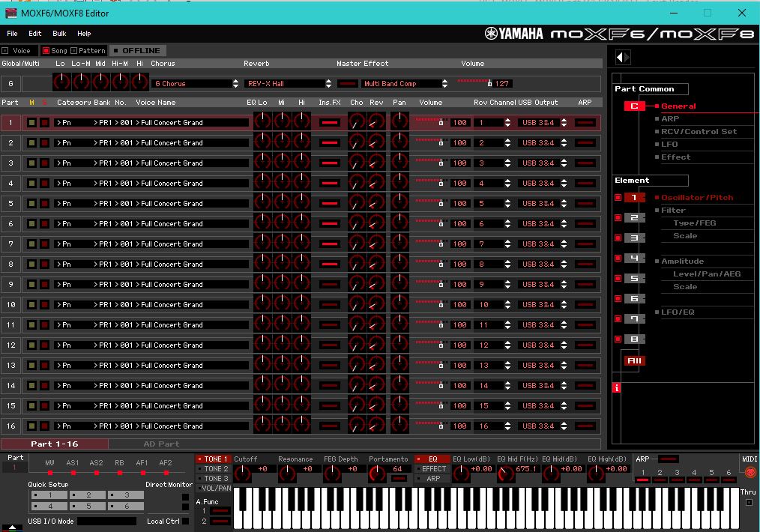Select the TONE 2 knob function

pyautogui.click(x=212, y=468)
